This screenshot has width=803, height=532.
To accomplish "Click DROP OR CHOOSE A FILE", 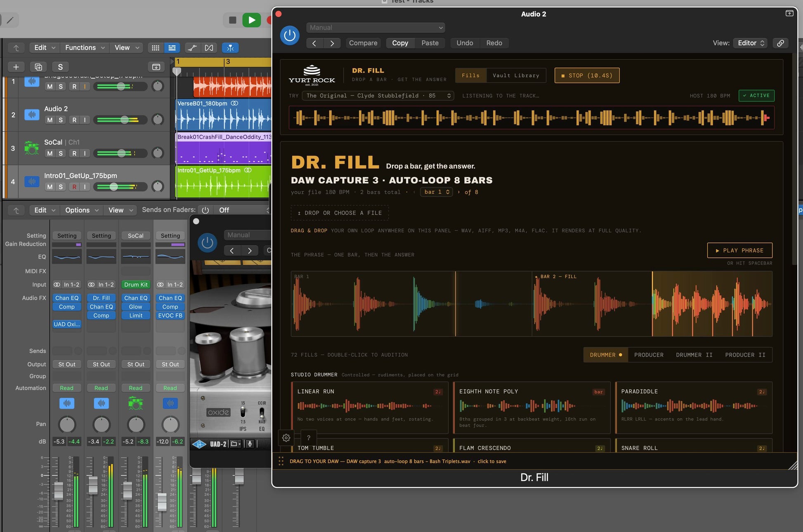I will [x=340, y=213].
